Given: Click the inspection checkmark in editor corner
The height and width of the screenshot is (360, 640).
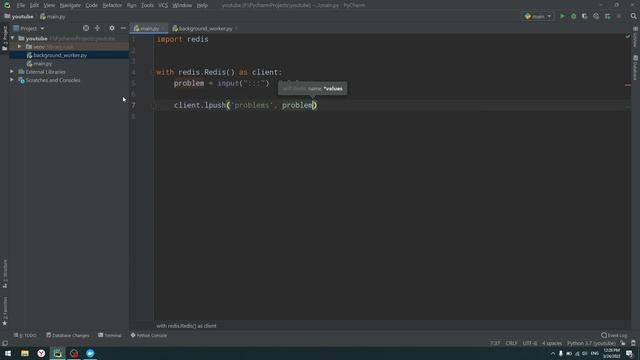Looking at the screenshot, I should click(x=628, y=37).
